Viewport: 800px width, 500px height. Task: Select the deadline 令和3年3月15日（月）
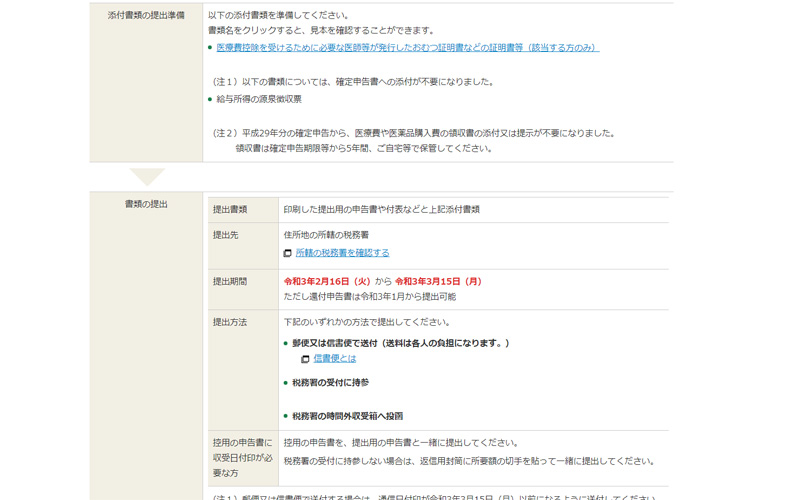(439, 281)
